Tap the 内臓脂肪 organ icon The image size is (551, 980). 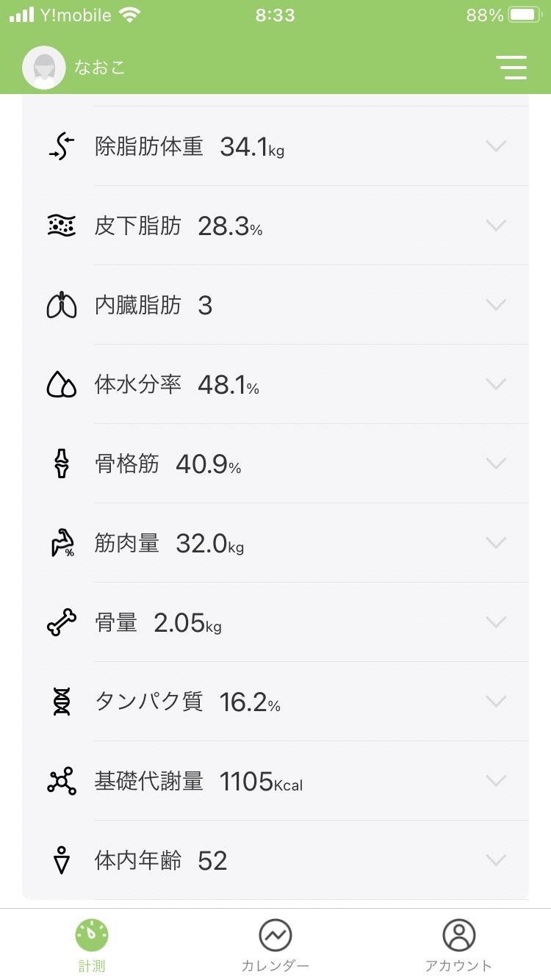pyautogui.click(x=62, y=305)
